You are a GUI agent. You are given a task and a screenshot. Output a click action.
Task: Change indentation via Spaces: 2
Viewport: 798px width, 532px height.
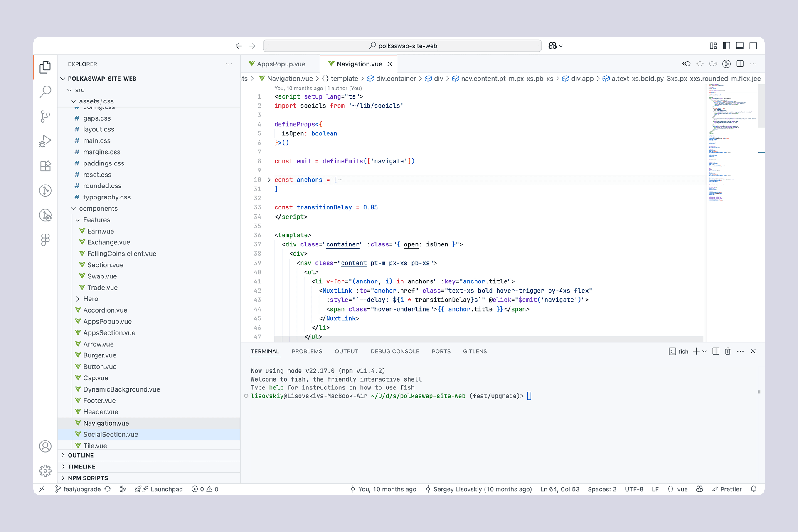click(x=602, y=489)
